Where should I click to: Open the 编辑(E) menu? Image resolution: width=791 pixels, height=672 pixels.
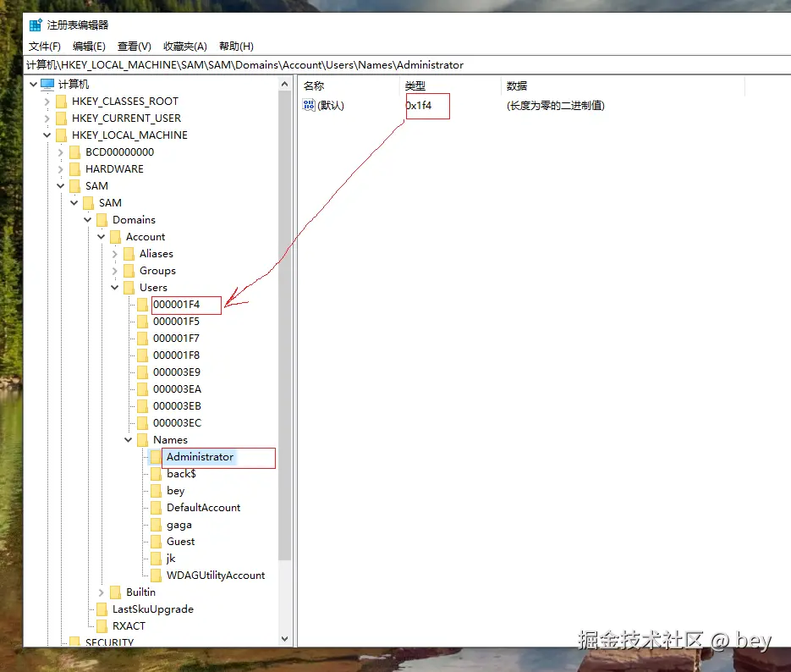click(x=88, y=46)
